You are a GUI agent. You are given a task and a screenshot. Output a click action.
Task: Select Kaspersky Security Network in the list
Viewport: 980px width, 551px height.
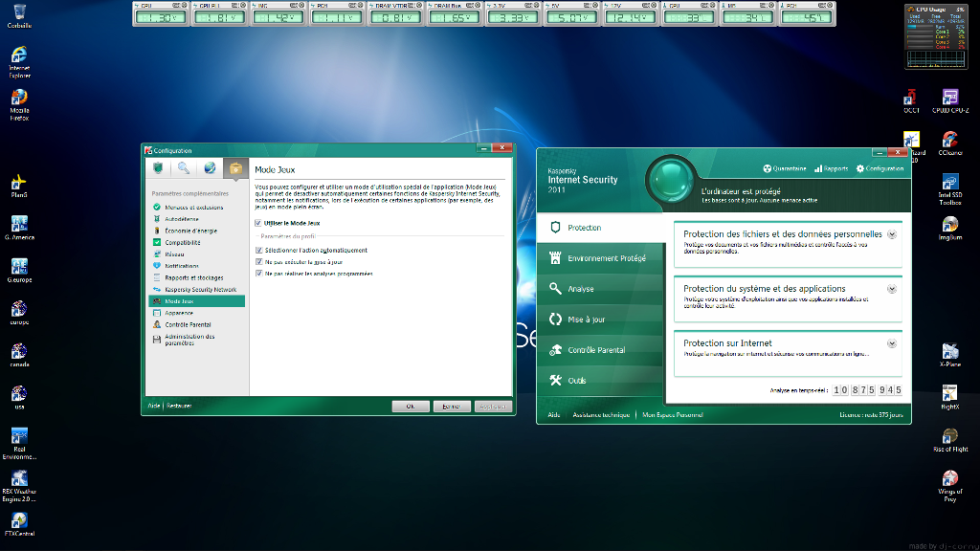point(197,290)
